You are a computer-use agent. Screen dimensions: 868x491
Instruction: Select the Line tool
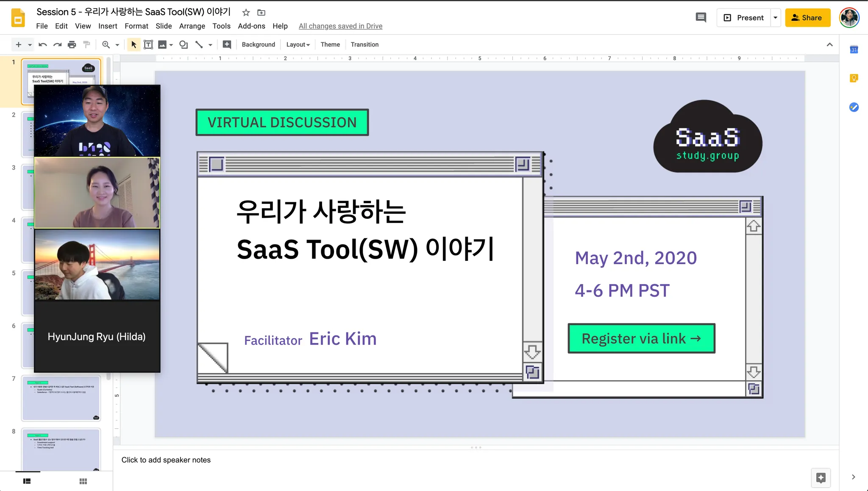click(199, 45)
